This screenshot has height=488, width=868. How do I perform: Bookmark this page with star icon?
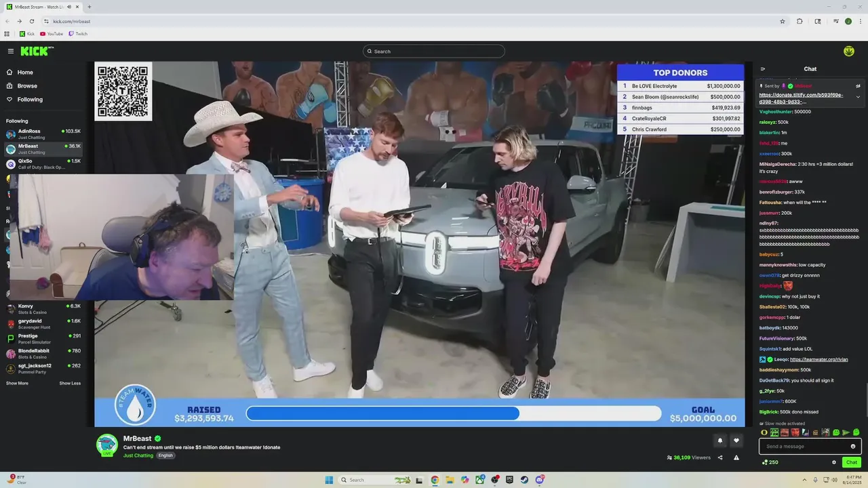pyautogui.click(x=782, y=21)
